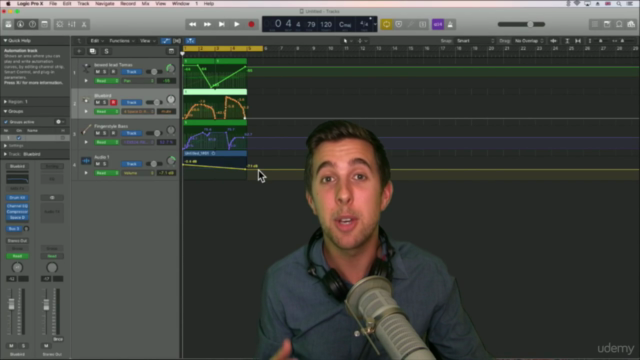This screenshot has height=360, width=640.
Task: Open the Editors scissors button
Action: 84,24
